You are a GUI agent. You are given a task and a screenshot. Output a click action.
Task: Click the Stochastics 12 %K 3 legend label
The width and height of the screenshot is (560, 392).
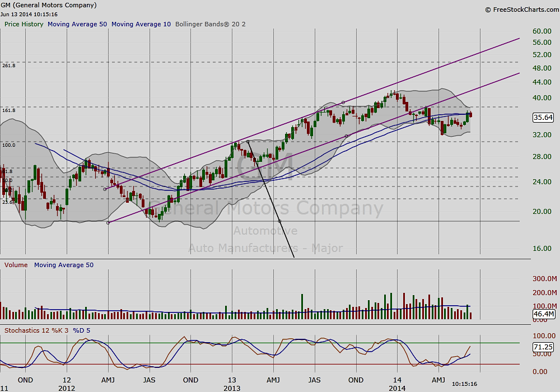[x=36, y=330]
